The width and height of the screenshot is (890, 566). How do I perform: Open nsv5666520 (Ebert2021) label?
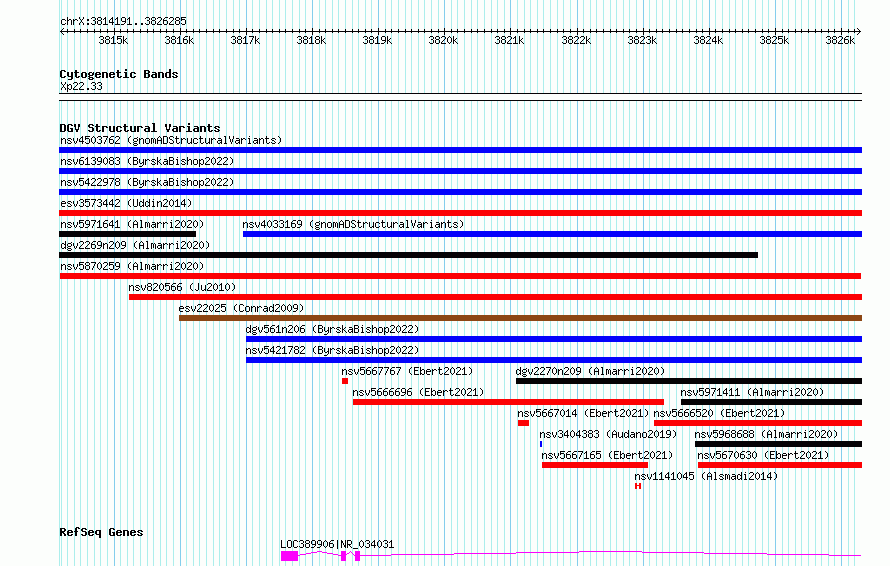click(720, 413)
